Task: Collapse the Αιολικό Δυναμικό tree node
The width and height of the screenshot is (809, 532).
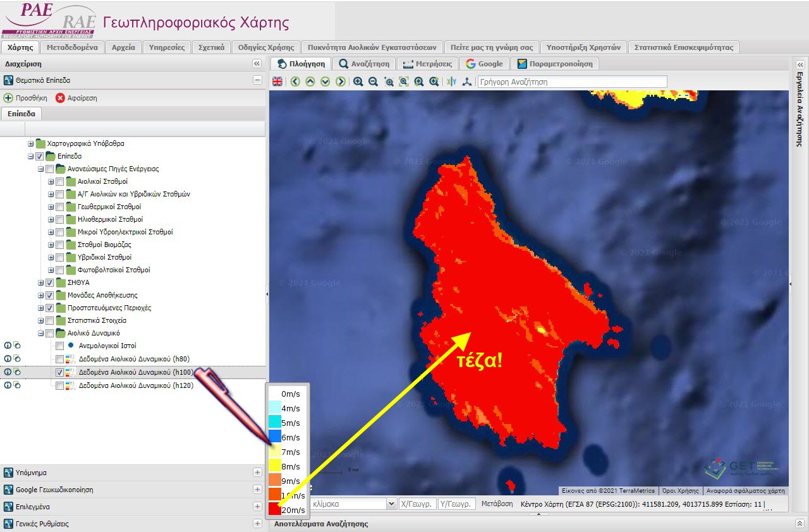Action: pyautogui.click(x=40, y=333)
